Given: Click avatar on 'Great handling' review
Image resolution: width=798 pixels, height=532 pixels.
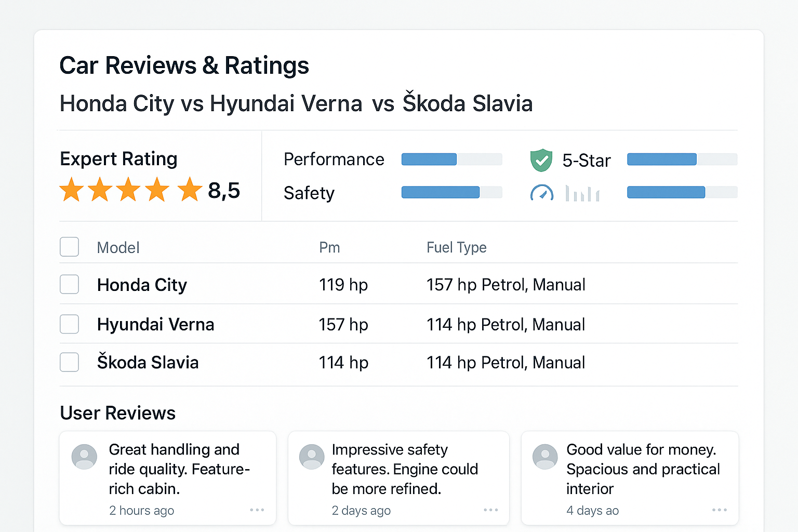Looking at the screenshot, I should point(84,457).
